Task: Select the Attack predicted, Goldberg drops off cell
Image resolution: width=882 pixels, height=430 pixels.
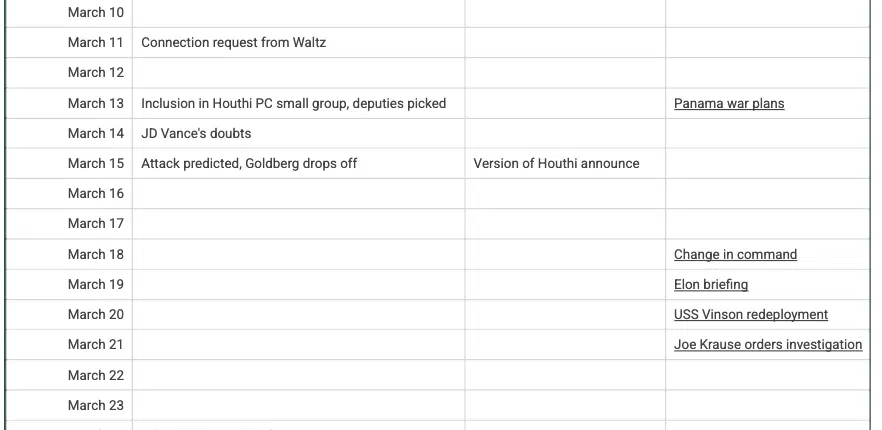Action: [x=299, y=164]
